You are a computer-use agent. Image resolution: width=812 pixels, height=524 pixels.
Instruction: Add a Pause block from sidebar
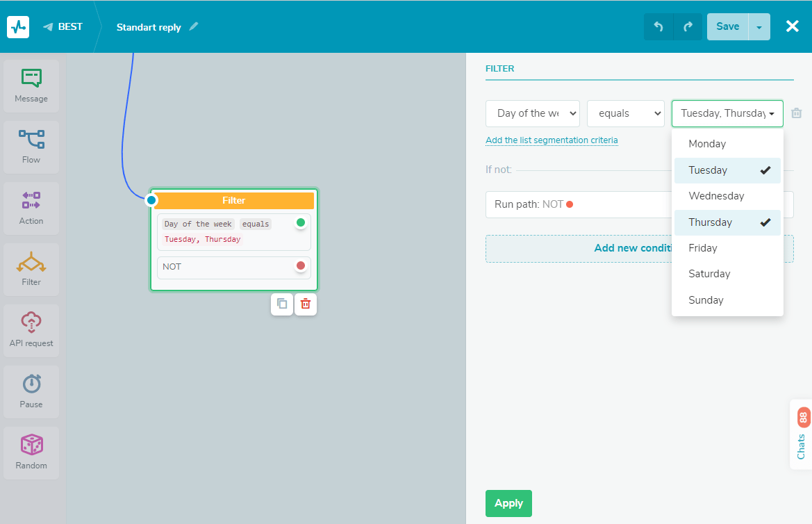pos(31,392)
